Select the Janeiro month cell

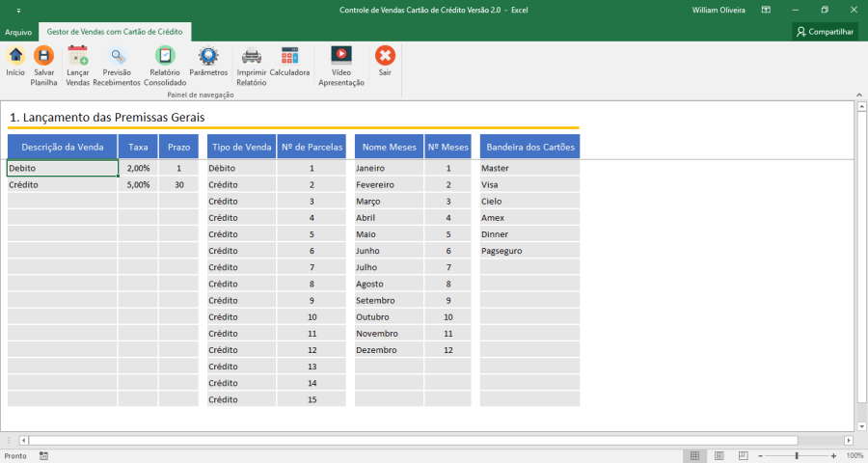tap(390, 168)
